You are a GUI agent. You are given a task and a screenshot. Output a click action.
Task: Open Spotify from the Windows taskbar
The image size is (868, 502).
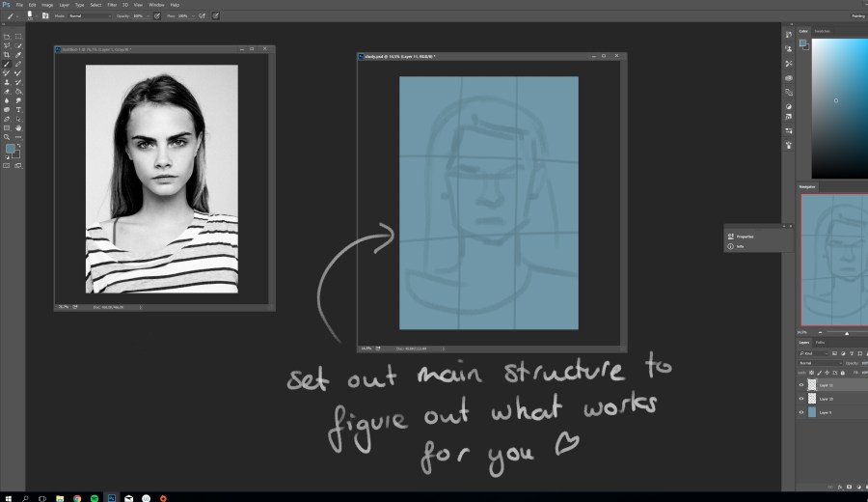pos(94,497)
